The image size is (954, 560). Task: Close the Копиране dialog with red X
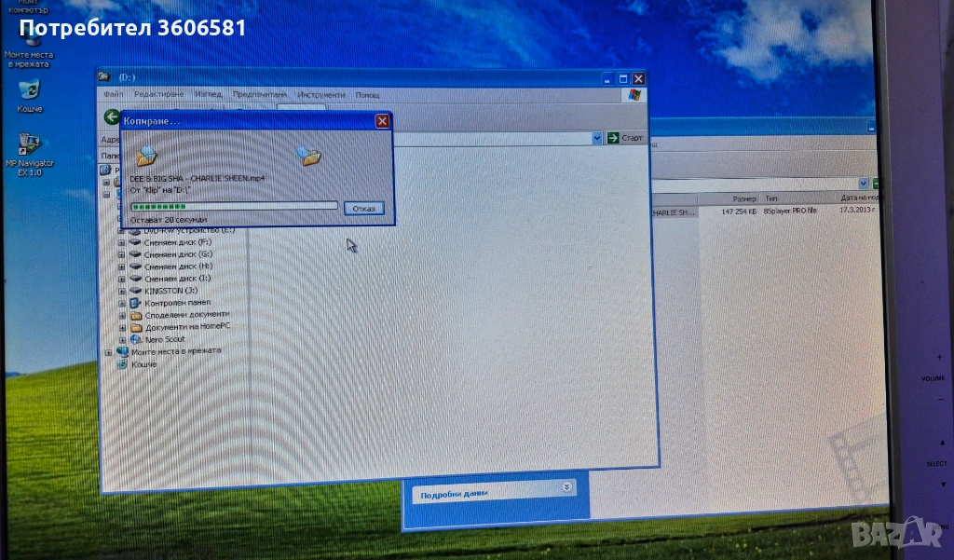pyautogui.click(x=382, y=121)
